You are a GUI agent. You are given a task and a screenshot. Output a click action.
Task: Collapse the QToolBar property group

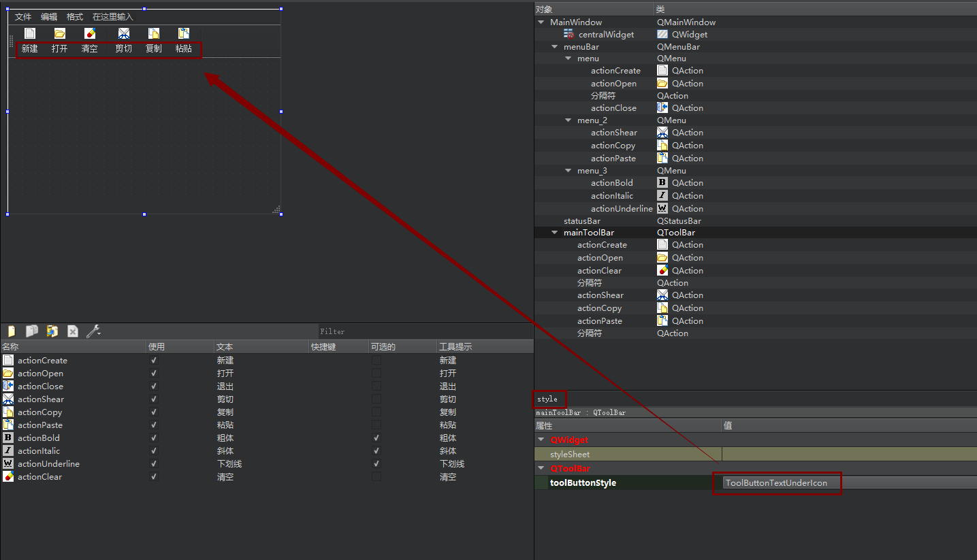click(x=541, y=469)
